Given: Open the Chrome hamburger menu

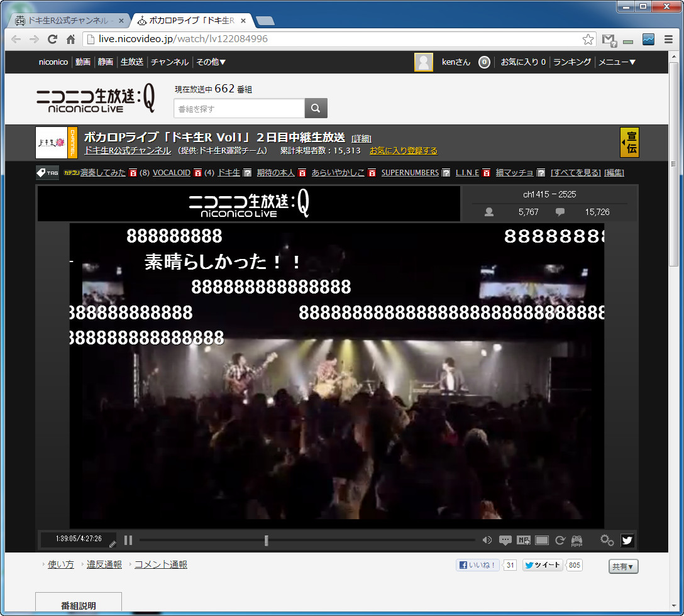Looking at the screenshot, I should 668,39.
